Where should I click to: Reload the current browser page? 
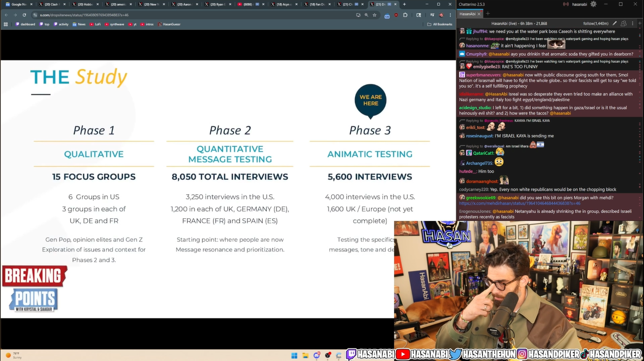pos(24,15)
